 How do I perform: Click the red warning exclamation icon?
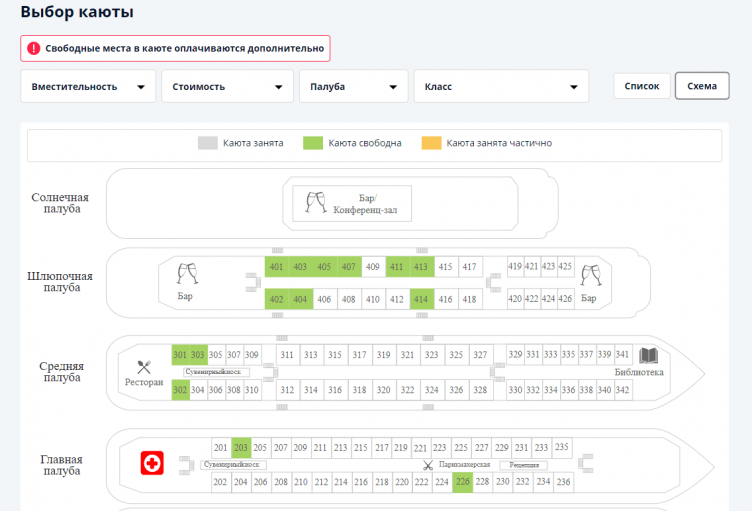34,48
